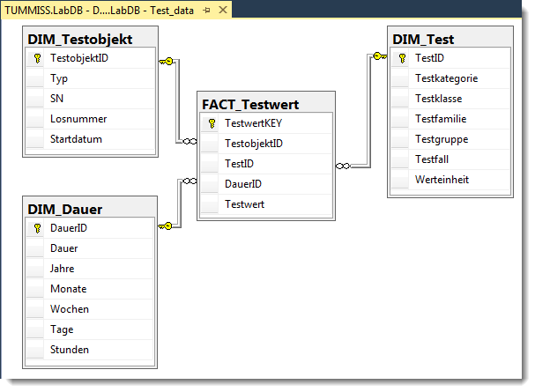
Task: Select TestobjektID column in DIM_Testobjekt
Action: [91, 58]
